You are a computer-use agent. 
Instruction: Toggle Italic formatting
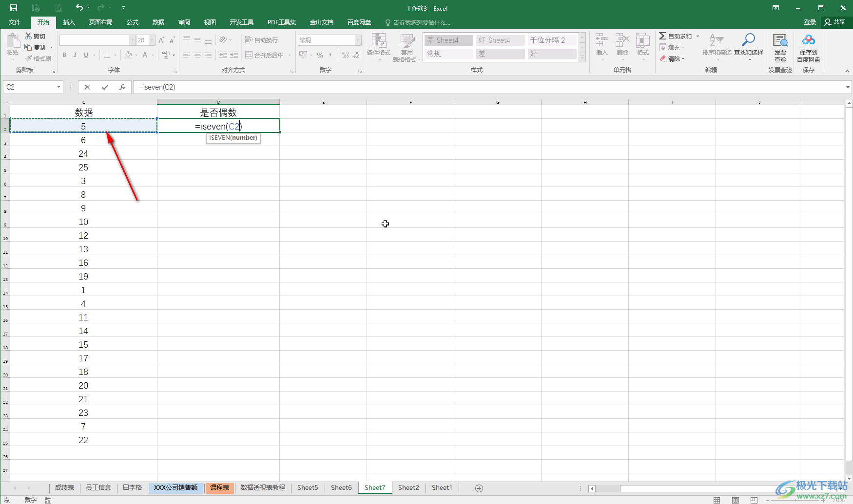[75, 55]
